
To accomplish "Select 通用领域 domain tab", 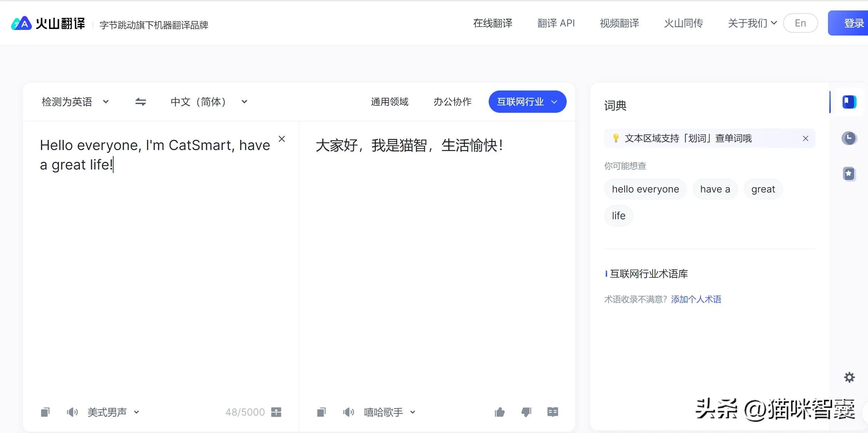I will pyautogui.click(x=389, y=102).
